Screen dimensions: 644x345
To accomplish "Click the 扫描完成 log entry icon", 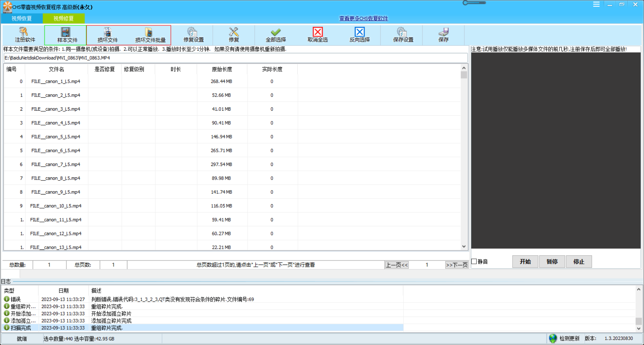I will click(6, 328).
